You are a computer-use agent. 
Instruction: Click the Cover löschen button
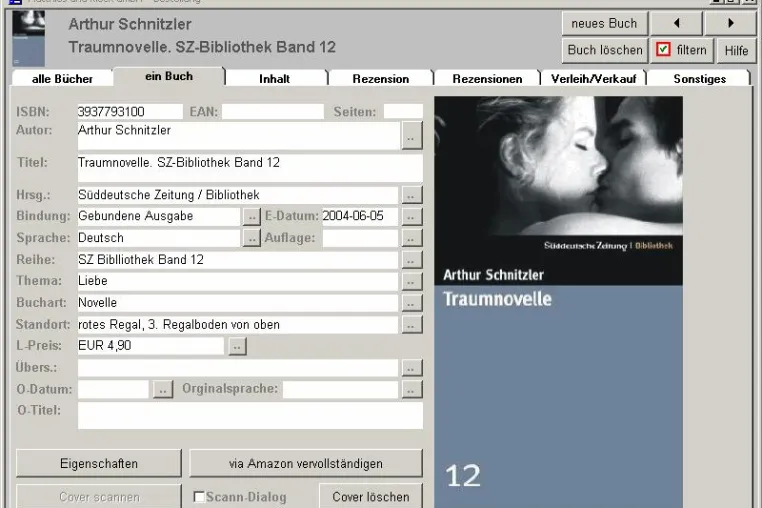[x=371, y=496]
